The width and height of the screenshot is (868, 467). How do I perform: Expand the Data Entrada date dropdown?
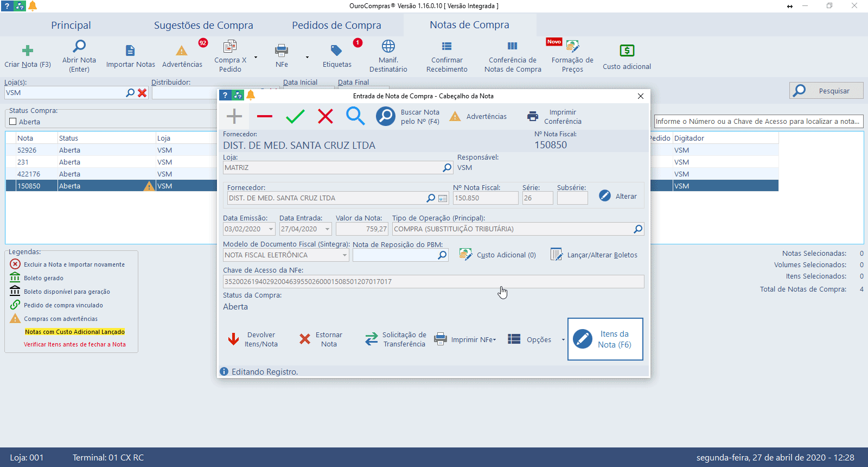point(327,229)
